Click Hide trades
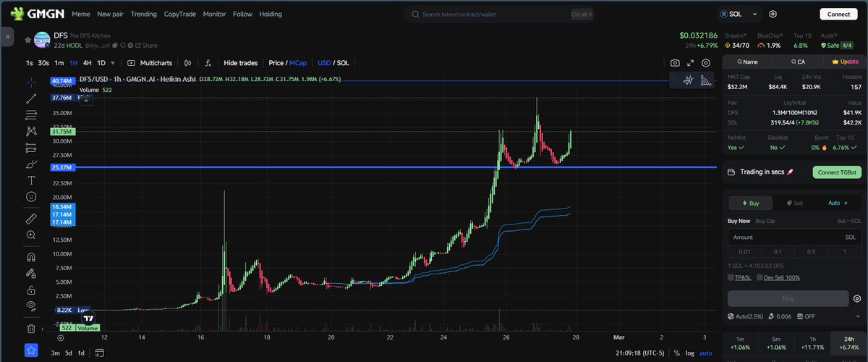The width and height of the screenshot is (868, 362). 240,63
